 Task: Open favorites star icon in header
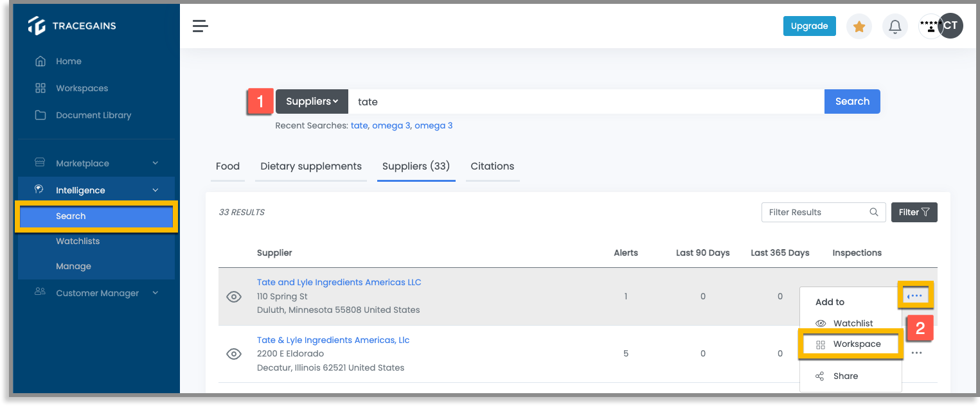[859, 26]
